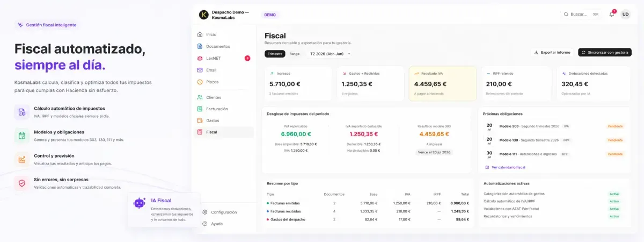Click the Total column header

tap(464, 194)
